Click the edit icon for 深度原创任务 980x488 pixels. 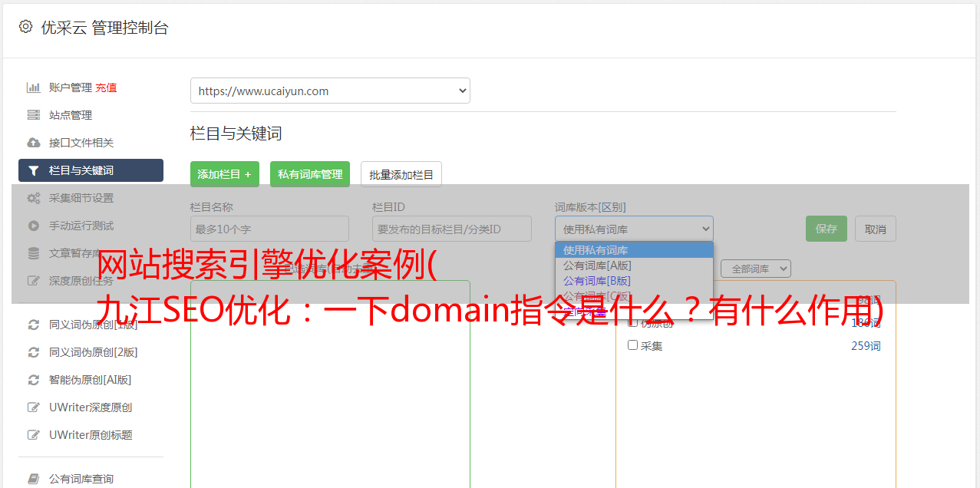tap(33, 281)
